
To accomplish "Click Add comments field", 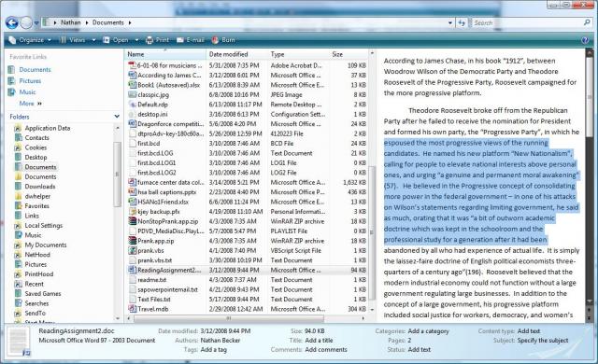I will click(x=326, y=349).
